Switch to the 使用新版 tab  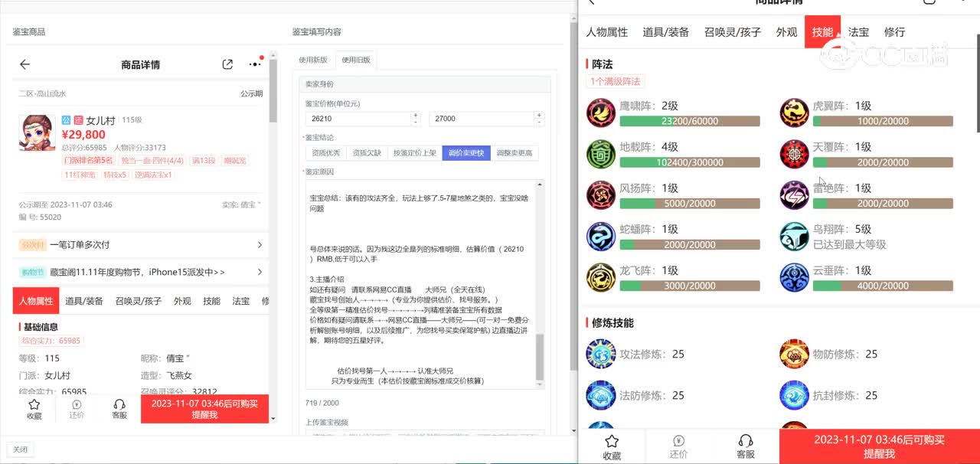click(313, 60)
